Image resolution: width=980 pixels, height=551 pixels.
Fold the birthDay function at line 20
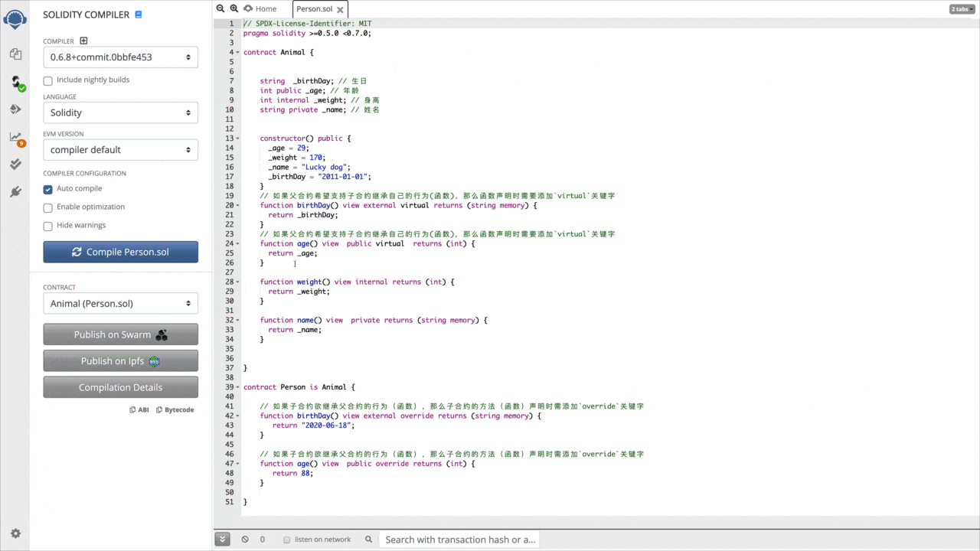tap(238, 205)
